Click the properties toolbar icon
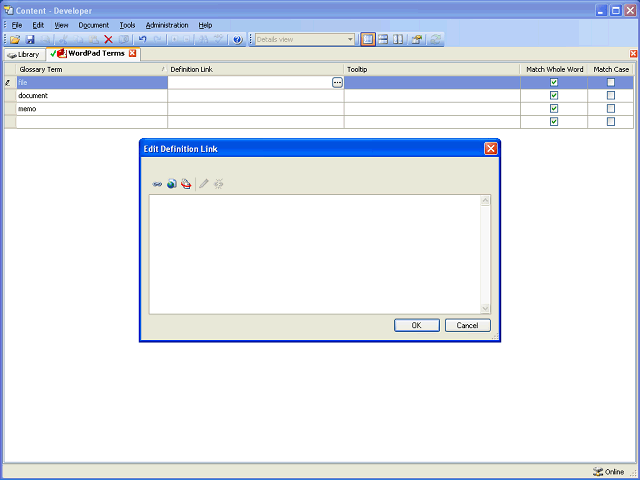Viewport: 640px width, 480px height. (x=417, y=40)
